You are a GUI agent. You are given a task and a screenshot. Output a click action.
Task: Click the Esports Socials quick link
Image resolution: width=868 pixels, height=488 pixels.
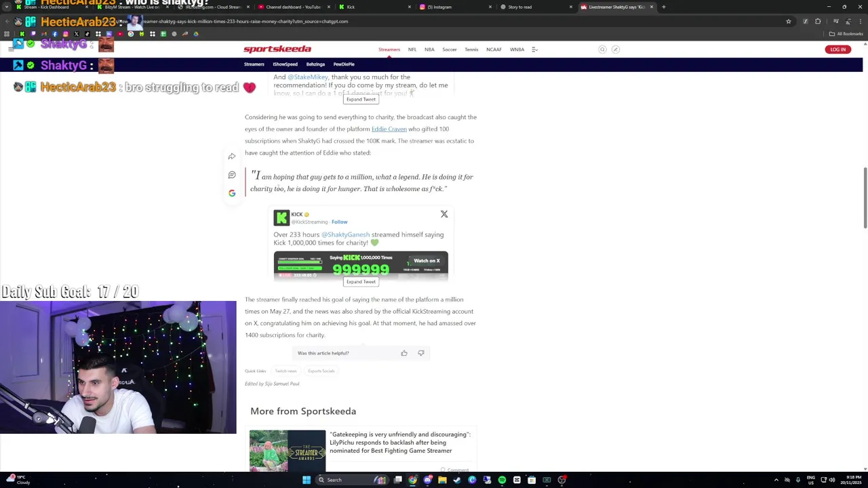(x=321, y=371)
